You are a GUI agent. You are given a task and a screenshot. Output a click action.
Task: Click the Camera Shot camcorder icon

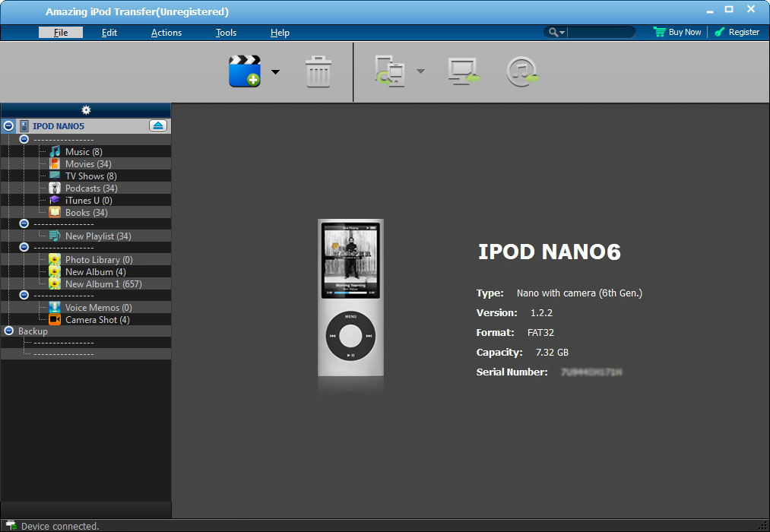tap(55, 319)
